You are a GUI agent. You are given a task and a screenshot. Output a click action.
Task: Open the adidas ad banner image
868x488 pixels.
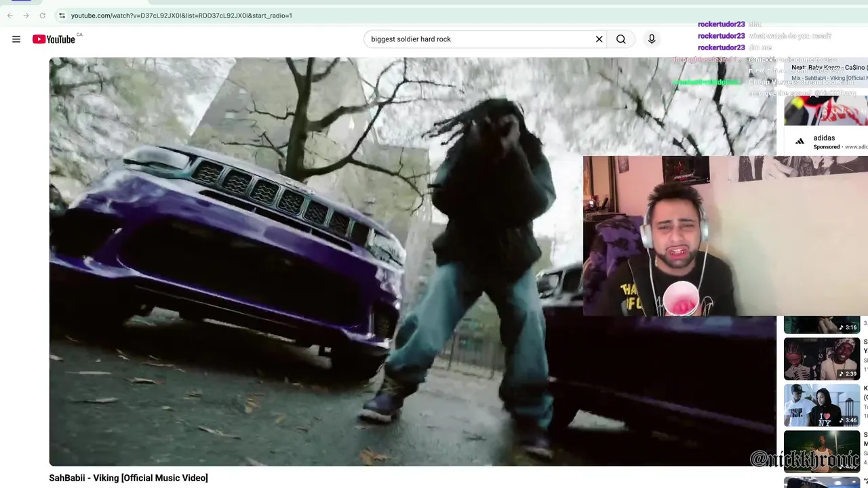[x=825, y=110]
